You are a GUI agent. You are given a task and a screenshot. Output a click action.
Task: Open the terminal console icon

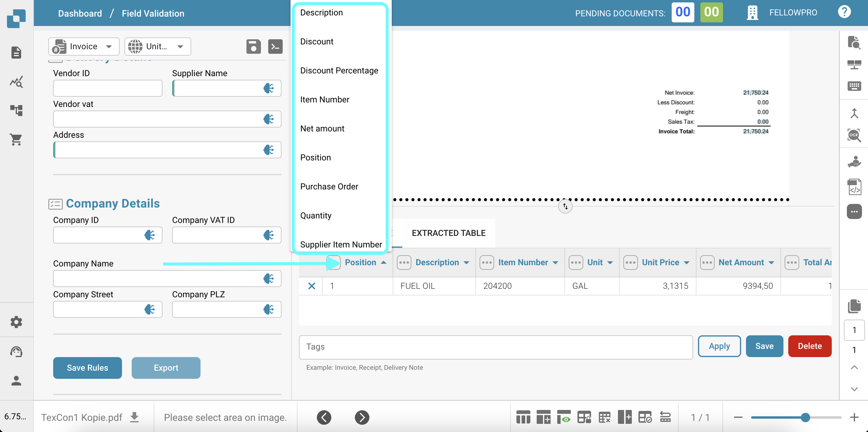pyautogui.click(x=275, y=47)
